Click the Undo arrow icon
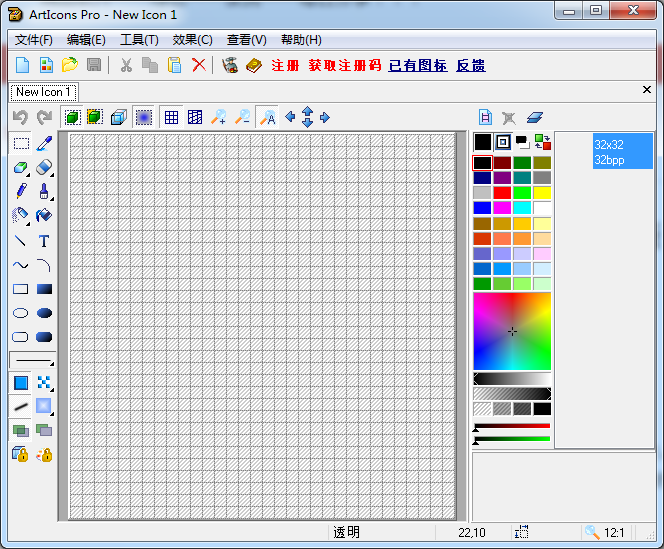The width and height of the screenshot is (664, 549). (x=20, y=117)
